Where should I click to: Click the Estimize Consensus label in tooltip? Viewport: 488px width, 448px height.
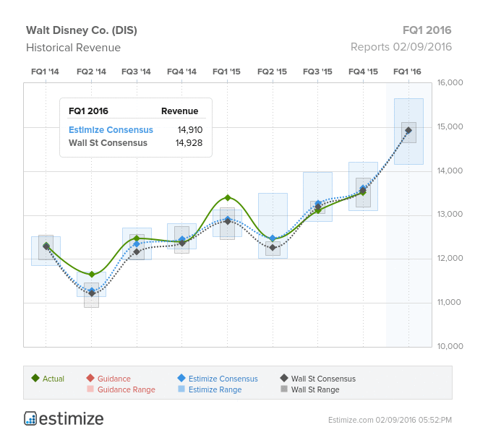111,130
